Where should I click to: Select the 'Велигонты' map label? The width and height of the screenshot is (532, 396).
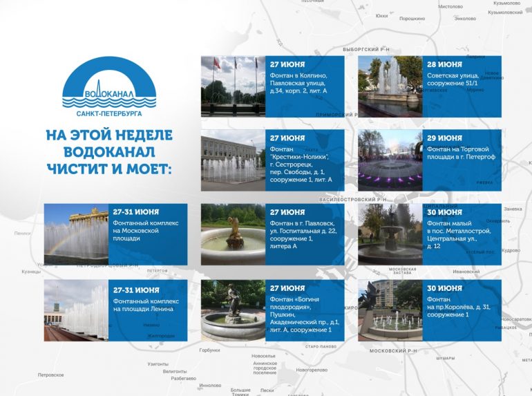175,372
